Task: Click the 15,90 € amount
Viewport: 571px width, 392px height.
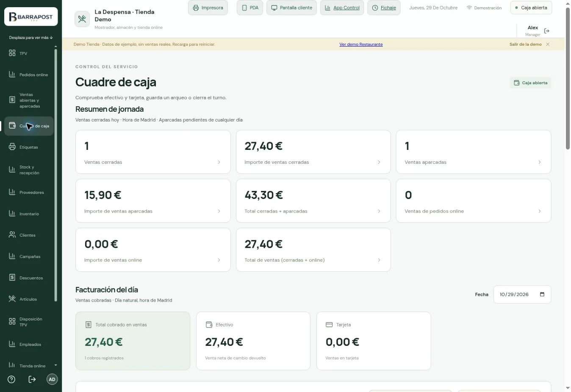Action: (x=103, y=195)
